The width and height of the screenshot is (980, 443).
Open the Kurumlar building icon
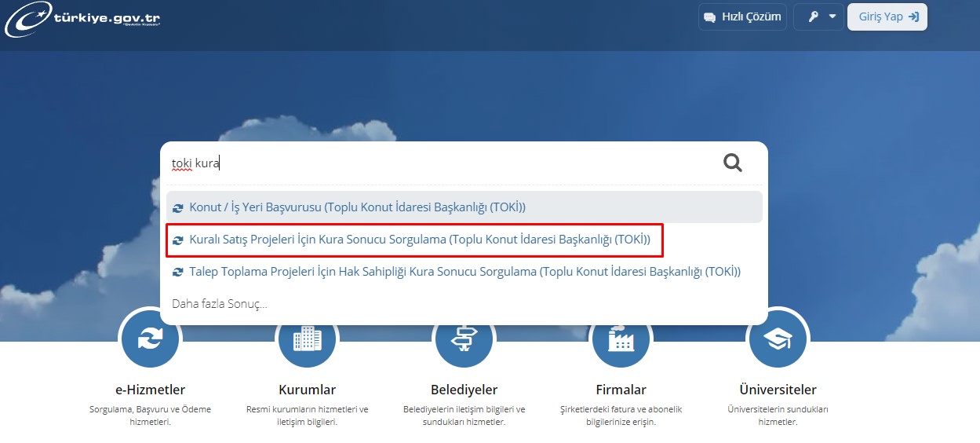pyautogui.click(x=307, y=339)
